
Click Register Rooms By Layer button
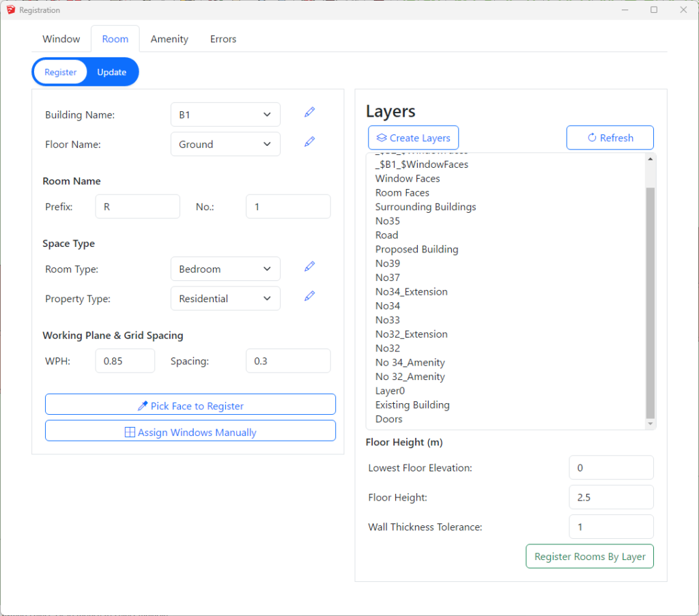pos(590,557)
